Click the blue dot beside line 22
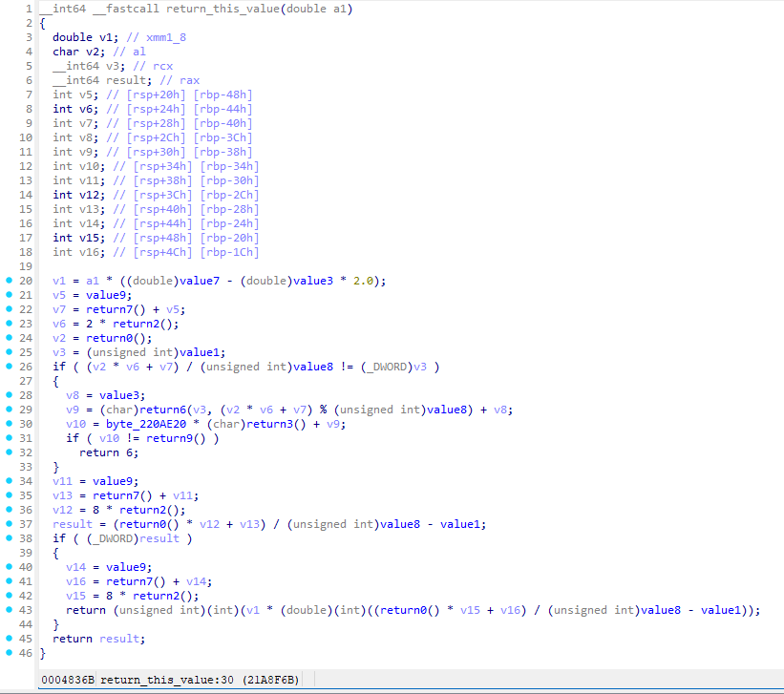 tap(10, 309)
